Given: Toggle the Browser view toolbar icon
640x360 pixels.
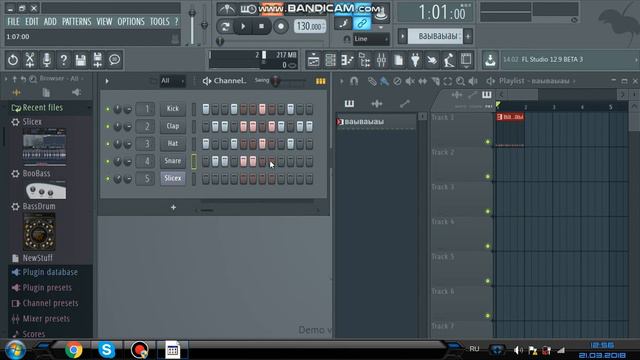Looking at the screenshot, I should click(x=364, y=60).
